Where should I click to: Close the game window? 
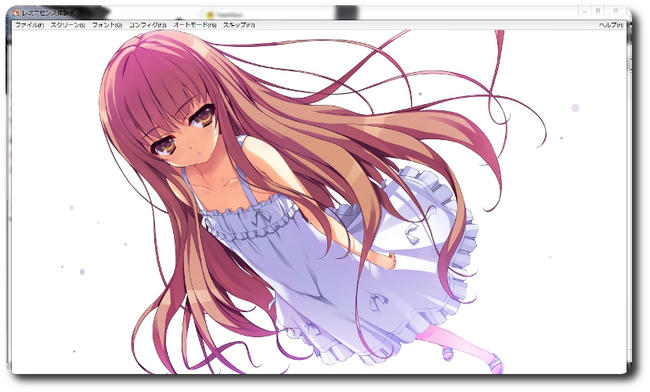point(616,11)
